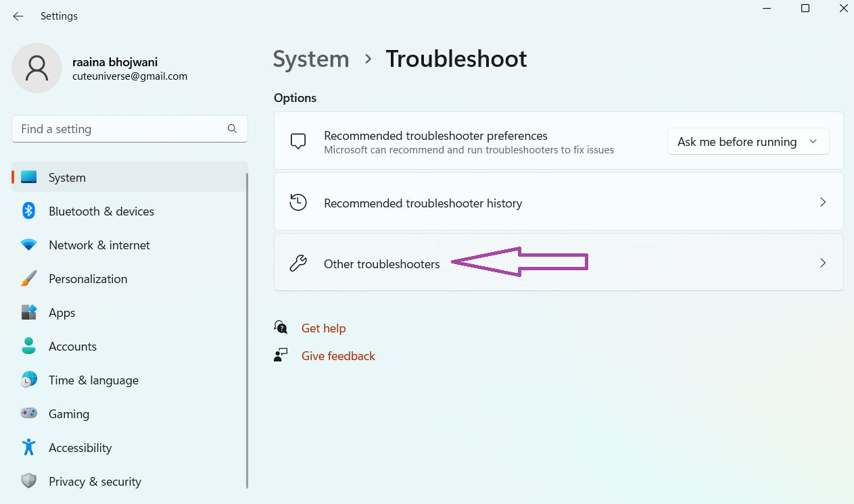Click the Give feedback link

point(338,356)
